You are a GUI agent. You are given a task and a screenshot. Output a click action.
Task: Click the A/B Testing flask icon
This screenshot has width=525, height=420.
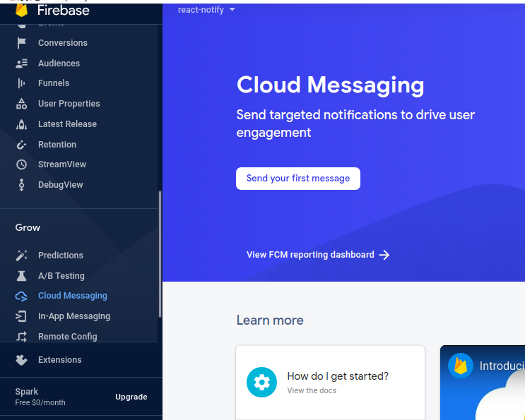point(21,276)
